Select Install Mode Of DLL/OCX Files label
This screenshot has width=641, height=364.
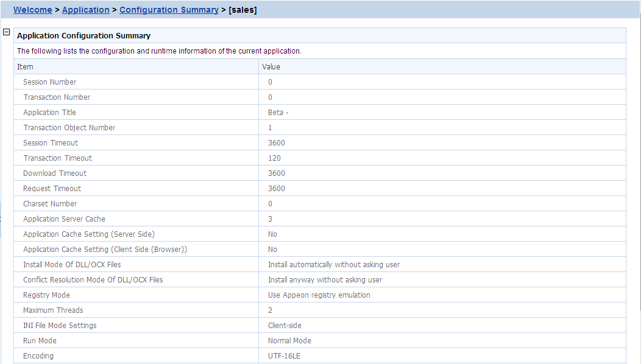(72, 264)
